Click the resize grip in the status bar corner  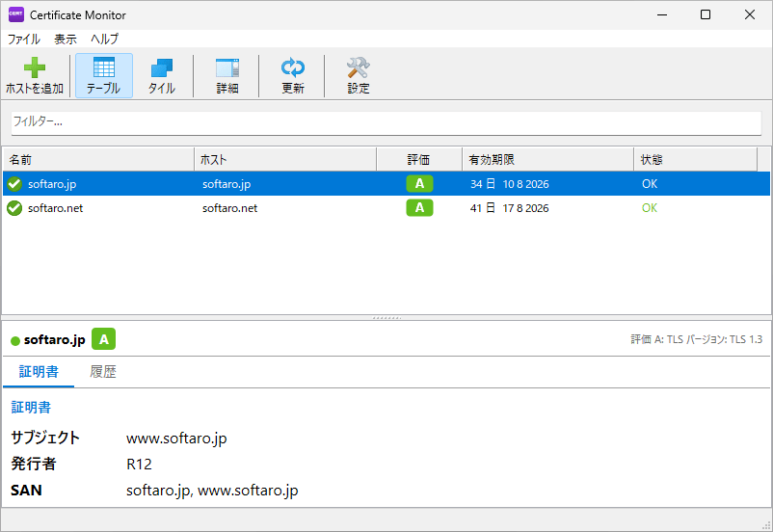click(766, 525)
